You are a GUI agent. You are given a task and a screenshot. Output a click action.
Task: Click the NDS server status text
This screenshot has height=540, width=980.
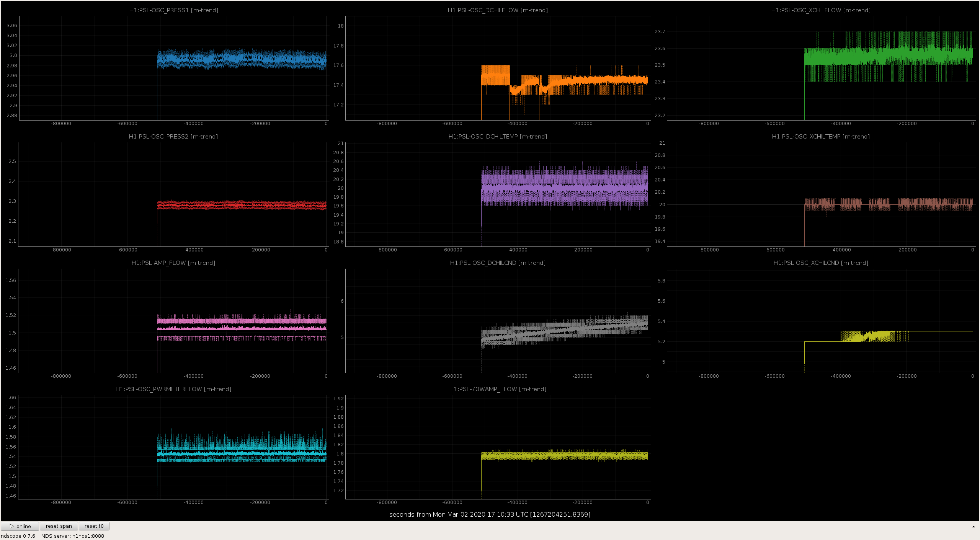click(x=73, y=536)
